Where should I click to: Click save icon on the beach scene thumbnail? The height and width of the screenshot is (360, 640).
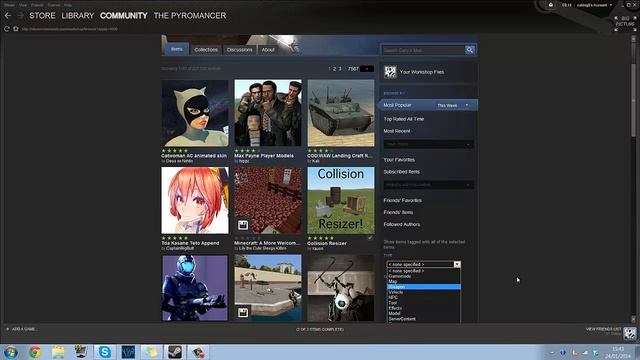(243, 313)
